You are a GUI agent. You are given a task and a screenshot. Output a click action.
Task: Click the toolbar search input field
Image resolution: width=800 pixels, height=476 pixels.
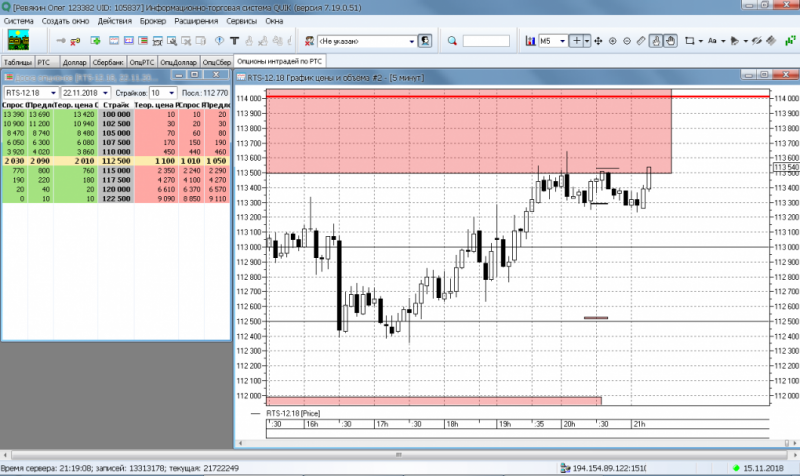click(x=486, y=41)
